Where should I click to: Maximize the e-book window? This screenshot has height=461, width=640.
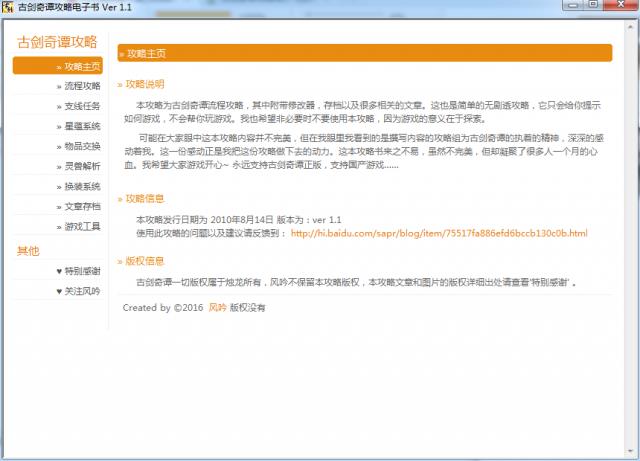[593, 5]
